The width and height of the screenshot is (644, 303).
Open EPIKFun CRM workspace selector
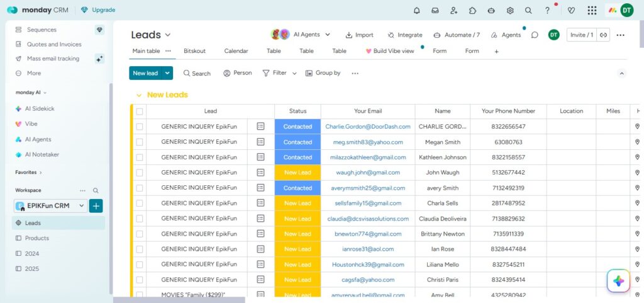click(50, 205)
